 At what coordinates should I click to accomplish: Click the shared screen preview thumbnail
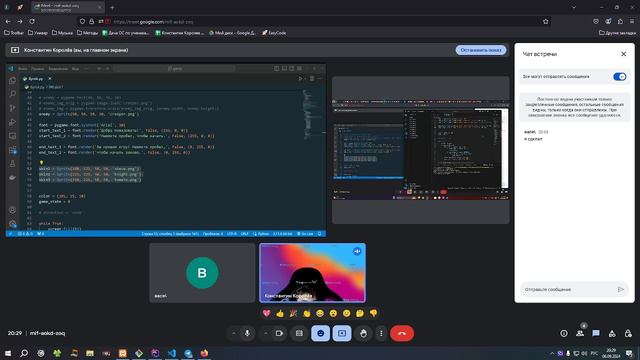coord(420,150)
